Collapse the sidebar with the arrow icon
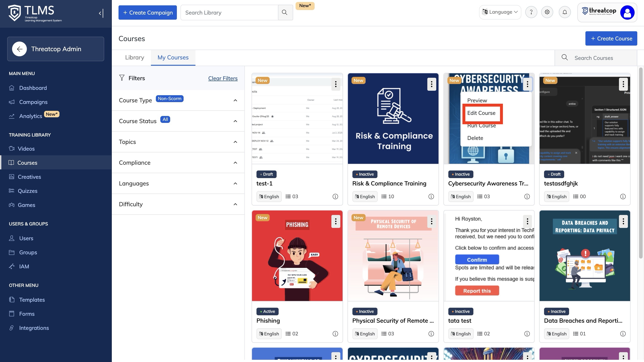This screenshot has width=644, height=362. click(101, 13)
